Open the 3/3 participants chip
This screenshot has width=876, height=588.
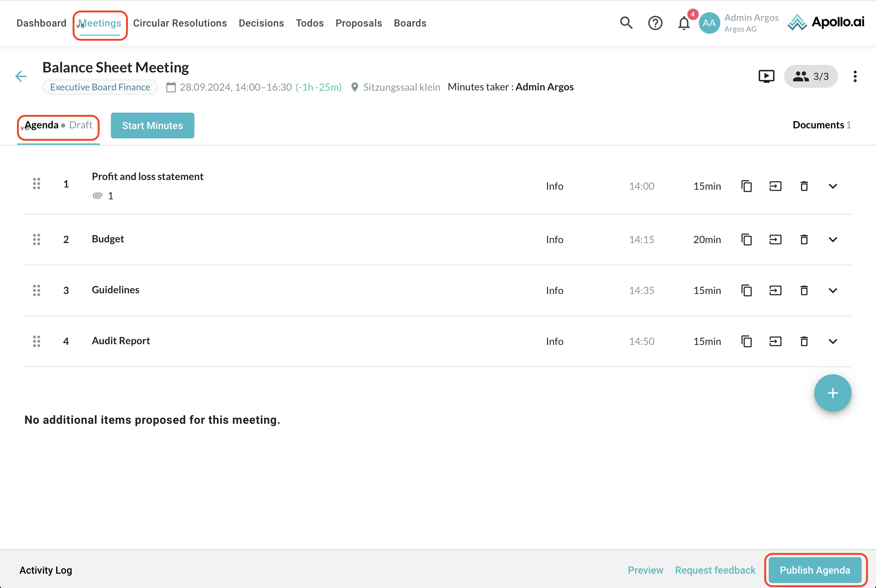click(811, 76)
